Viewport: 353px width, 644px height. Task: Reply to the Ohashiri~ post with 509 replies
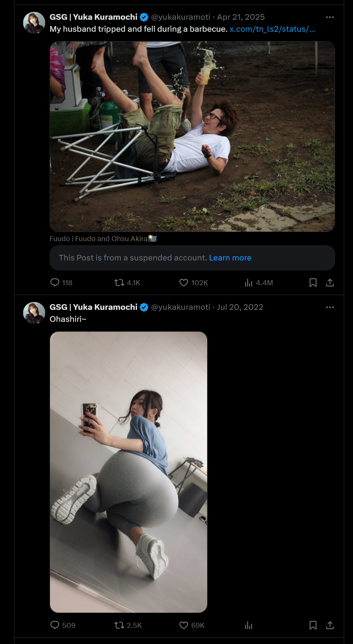coord(63,625)
